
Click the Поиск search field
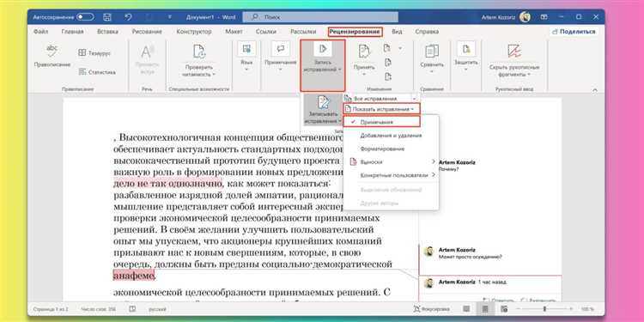point(320,17)
